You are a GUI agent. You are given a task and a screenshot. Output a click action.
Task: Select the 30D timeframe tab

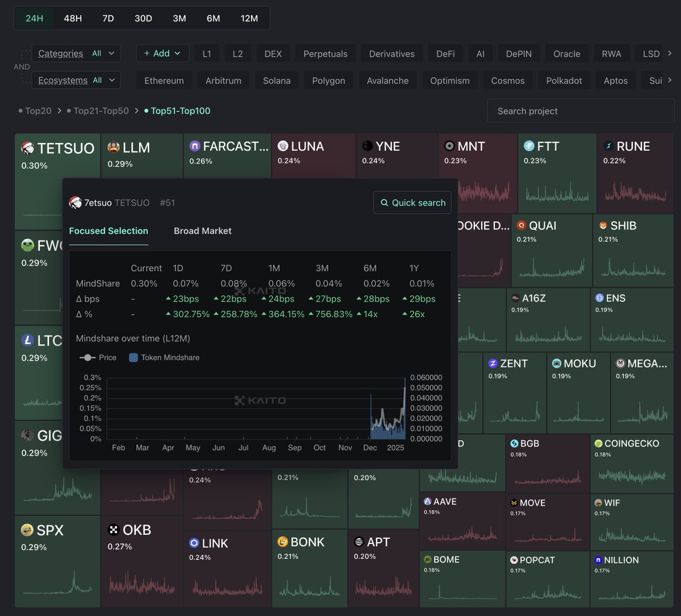click(143, 18)
